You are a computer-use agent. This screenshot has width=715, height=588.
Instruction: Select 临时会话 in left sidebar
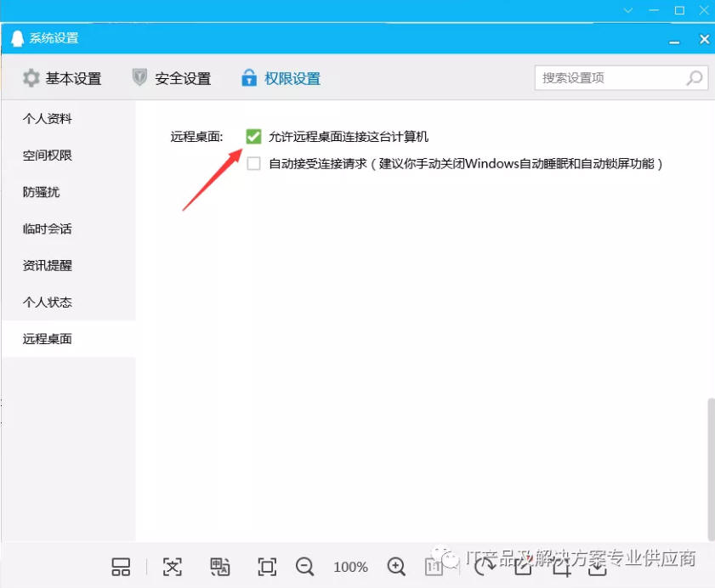[x=48, y=229]
